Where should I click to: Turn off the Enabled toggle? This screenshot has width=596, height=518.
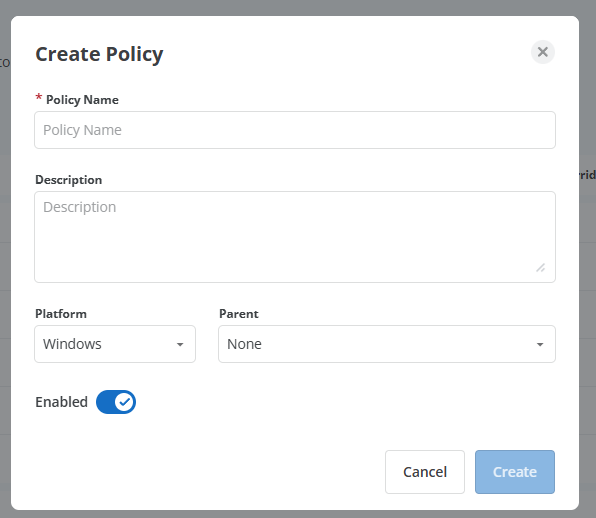pos(116,402)
